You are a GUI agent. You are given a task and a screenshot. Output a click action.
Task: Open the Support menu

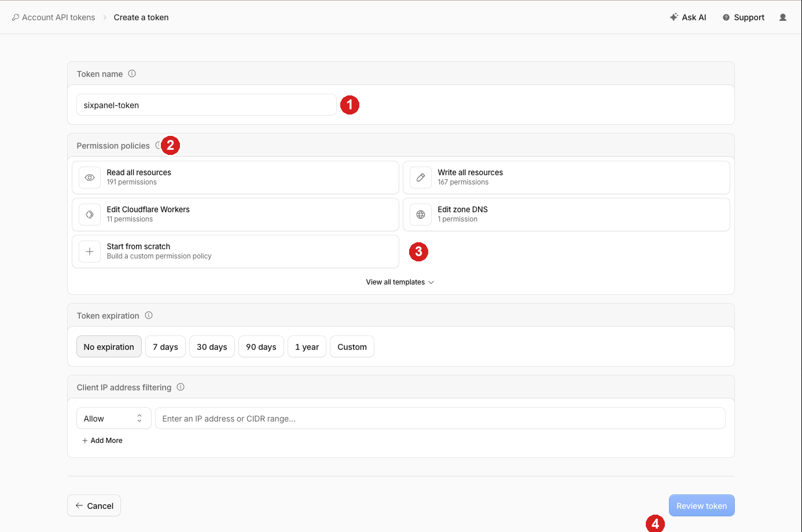744,17
